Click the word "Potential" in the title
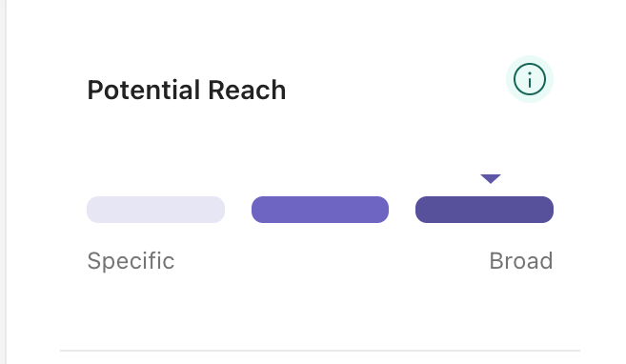The width and height of the screenshot is (626, 364). click(144, 90)
